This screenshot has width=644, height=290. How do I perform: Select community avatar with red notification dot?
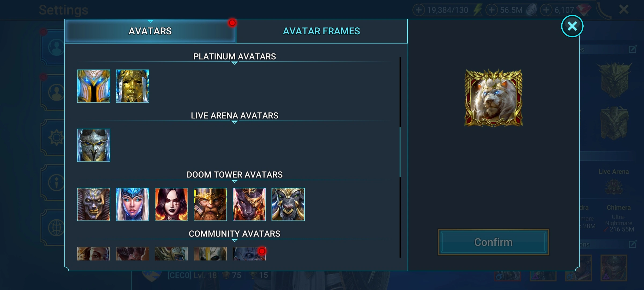coord(249,253)
